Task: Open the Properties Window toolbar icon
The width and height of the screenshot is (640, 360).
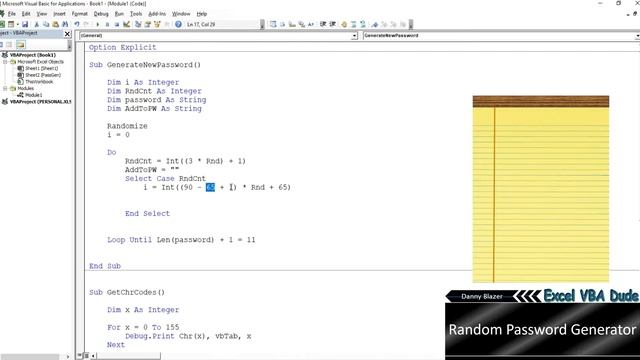Action: click(148, 24)
